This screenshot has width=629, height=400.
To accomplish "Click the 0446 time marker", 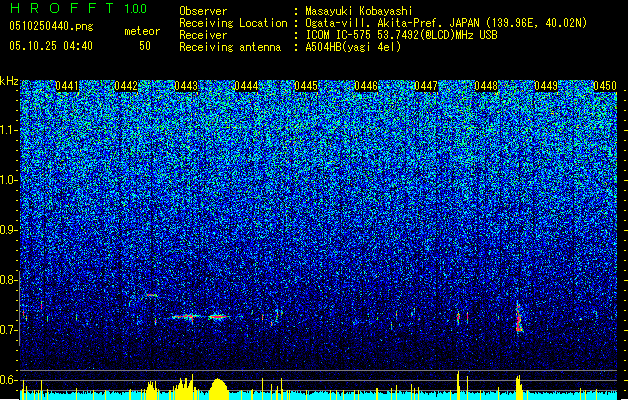I will tap(366, 86).
